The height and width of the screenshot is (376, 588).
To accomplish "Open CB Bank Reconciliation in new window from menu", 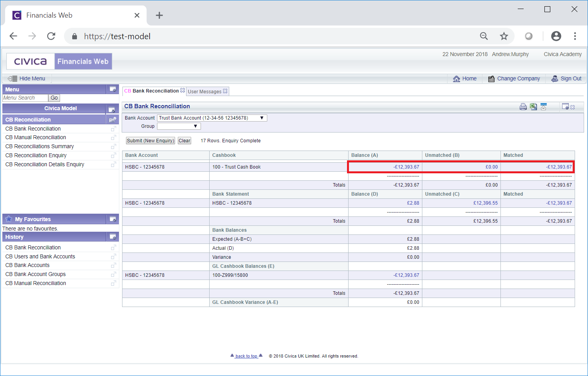I will tap(113, 129).
